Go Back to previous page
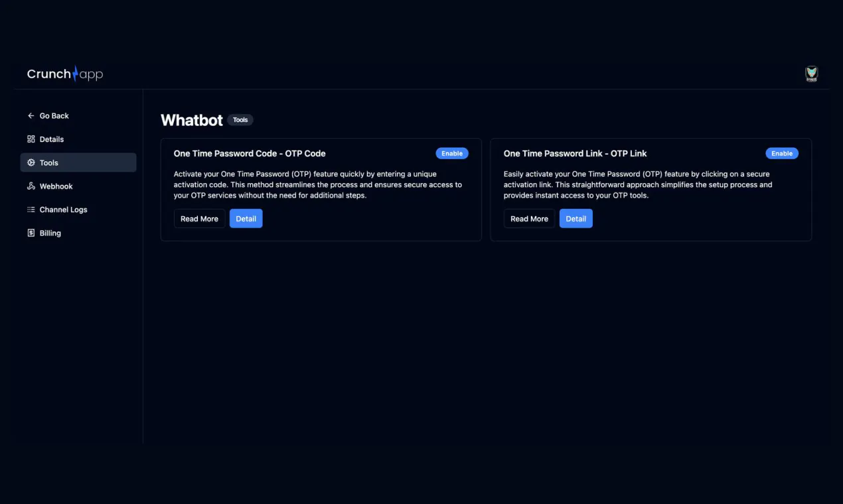The height and width of the screenshot is (504, 843). 78,116
